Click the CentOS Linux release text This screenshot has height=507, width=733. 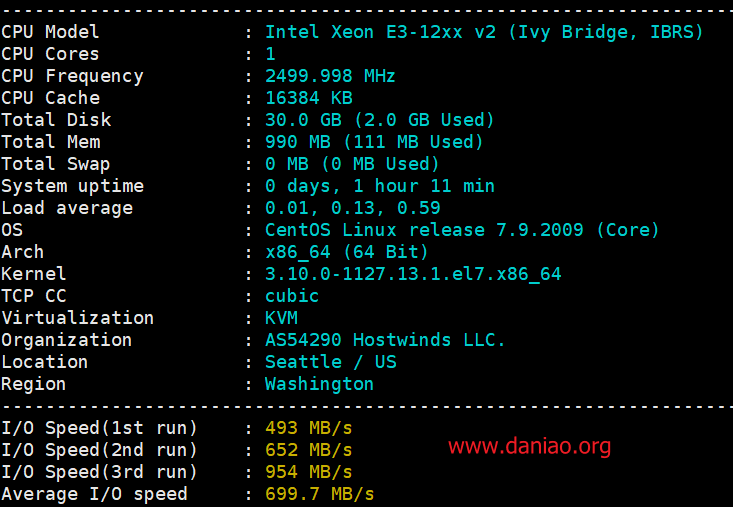[462, 230]
